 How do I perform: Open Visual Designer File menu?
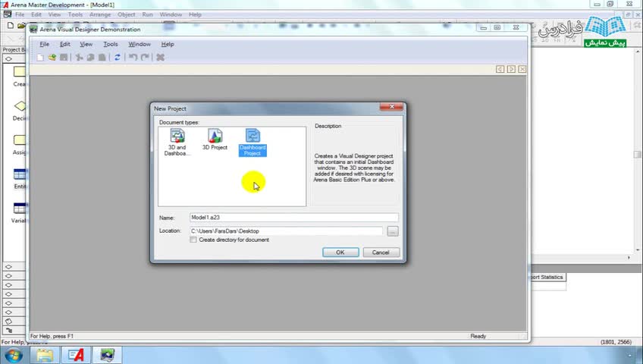(44, 44)
